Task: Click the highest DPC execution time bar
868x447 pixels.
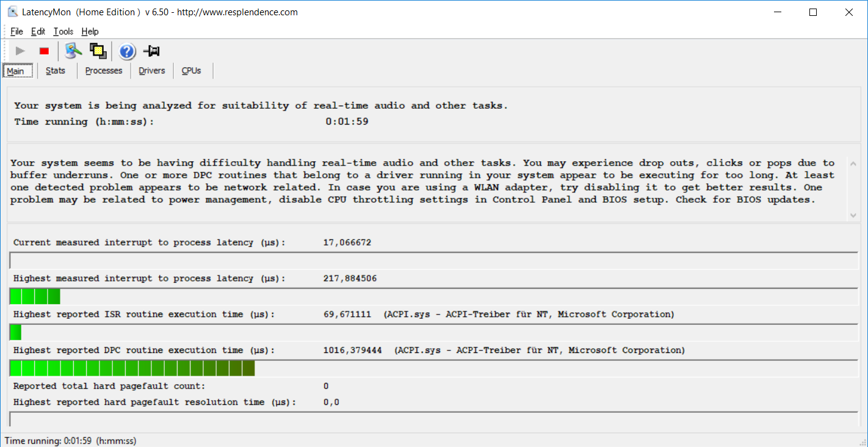Action: pyautogui.click(x=132, y=368)
